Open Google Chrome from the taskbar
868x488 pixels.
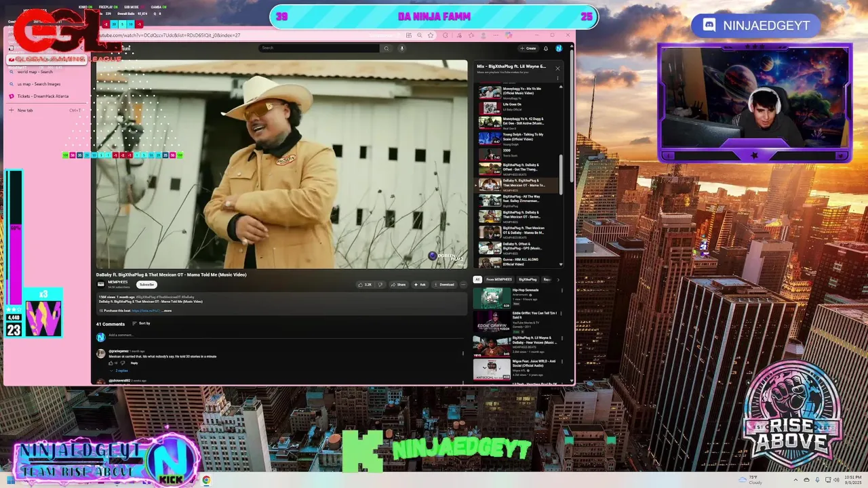coord(206,481)
